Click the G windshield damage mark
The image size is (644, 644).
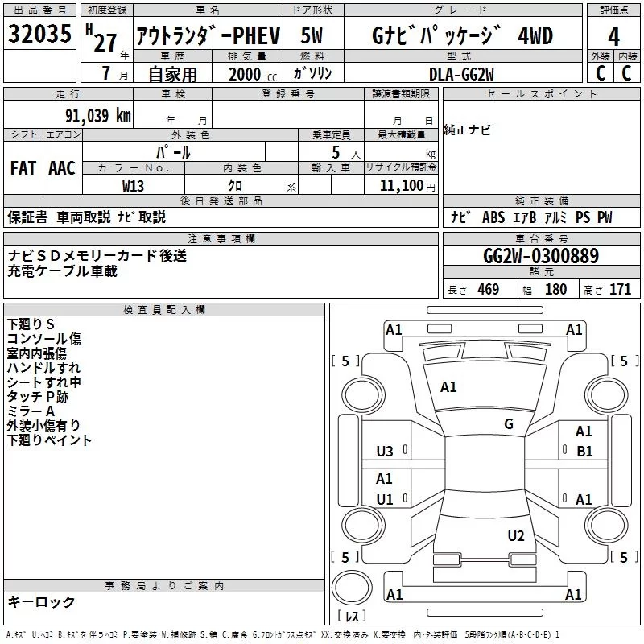point(509,424)
